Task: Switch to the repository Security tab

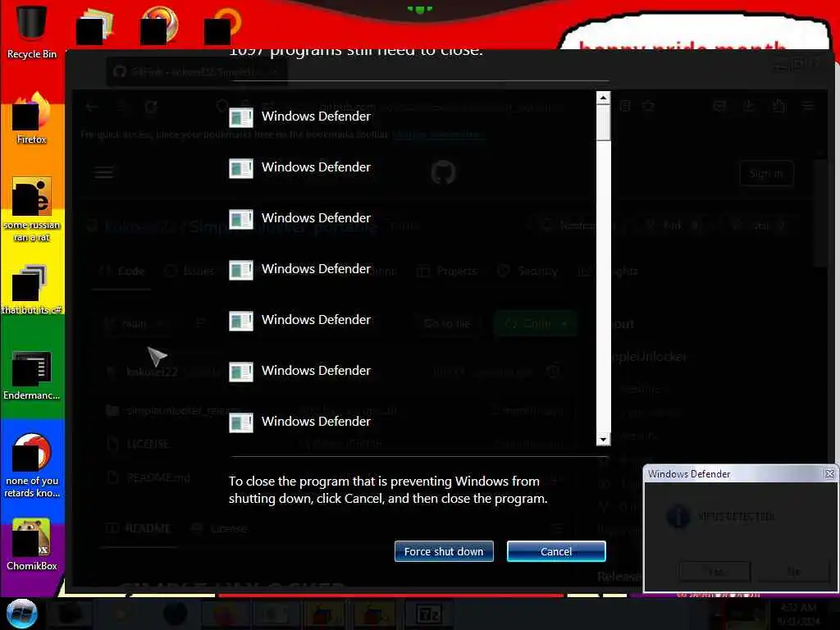Action: click(x=527, y=271)
